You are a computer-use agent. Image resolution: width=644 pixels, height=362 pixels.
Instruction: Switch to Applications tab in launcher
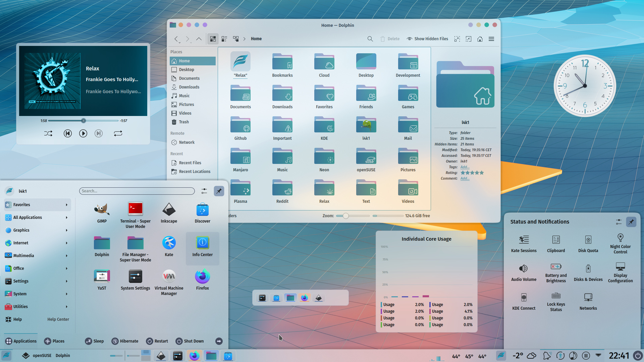pos(21,341)
